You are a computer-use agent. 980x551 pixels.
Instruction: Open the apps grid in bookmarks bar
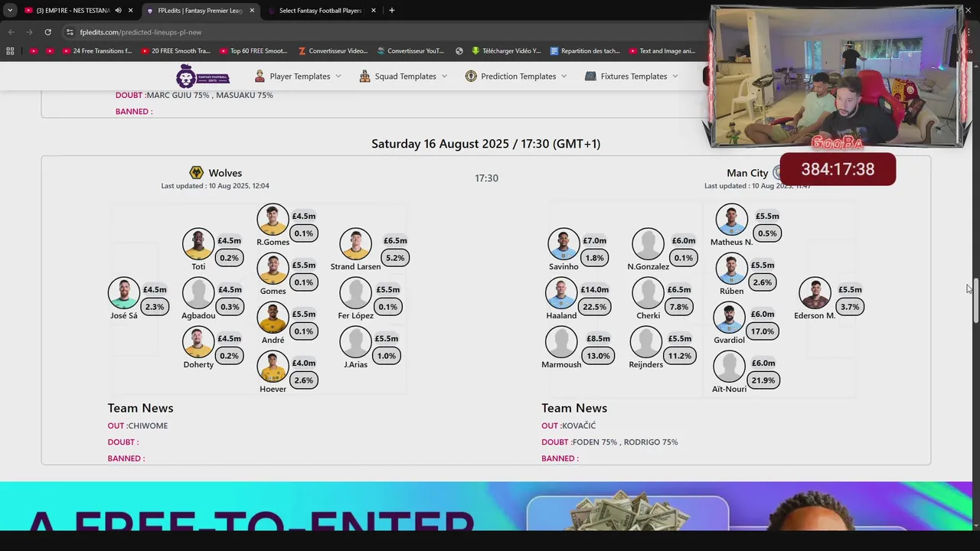pos(10,51)
